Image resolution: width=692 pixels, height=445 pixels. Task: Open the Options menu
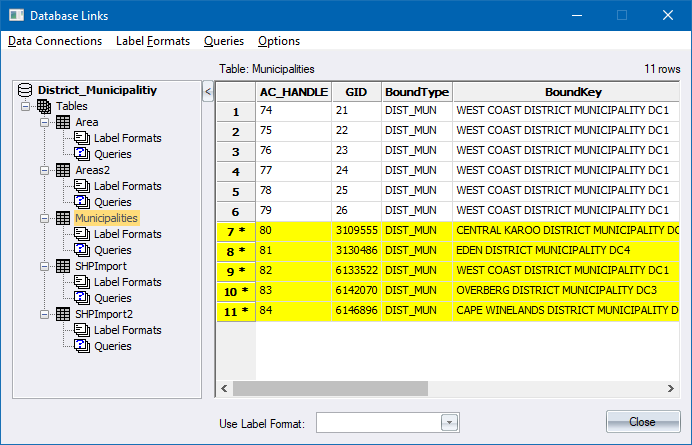pyautogui.click(x=279, y=41)
